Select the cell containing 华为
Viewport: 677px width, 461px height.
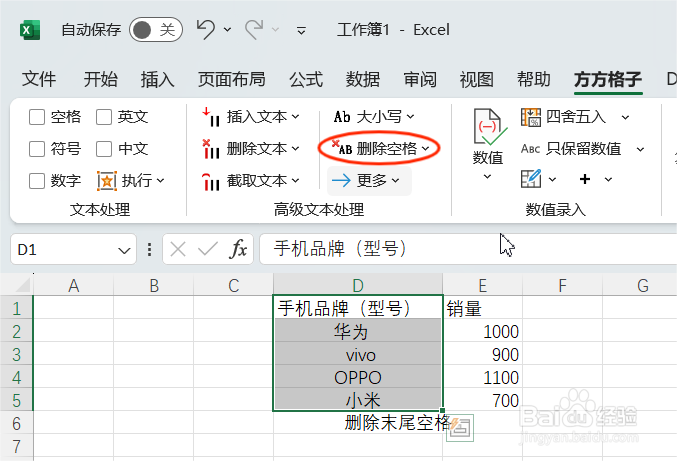click(358, 332)
